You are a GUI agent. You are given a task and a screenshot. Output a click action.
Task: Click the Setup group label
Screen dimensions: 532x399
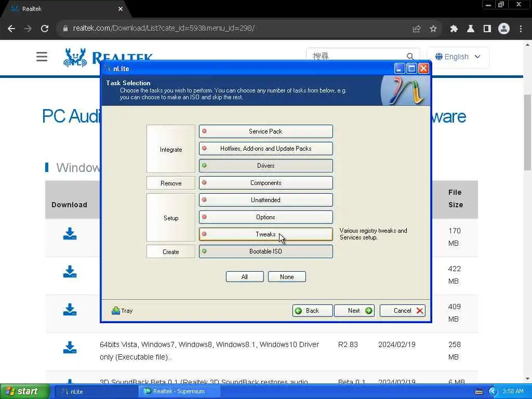(171, 218)
